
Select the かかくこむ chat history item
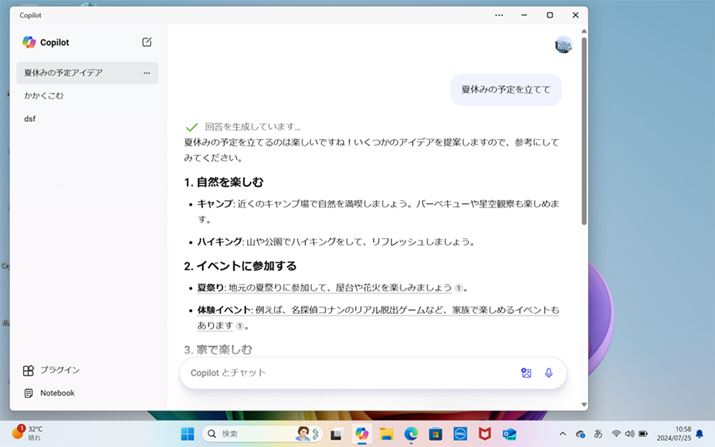(x=45, y=96)
